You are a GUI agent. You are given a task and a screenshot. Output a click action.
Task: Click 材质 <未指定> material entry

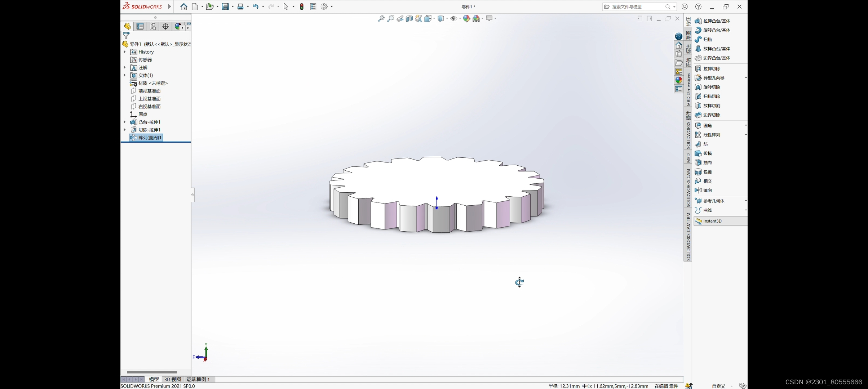[153, 83]
